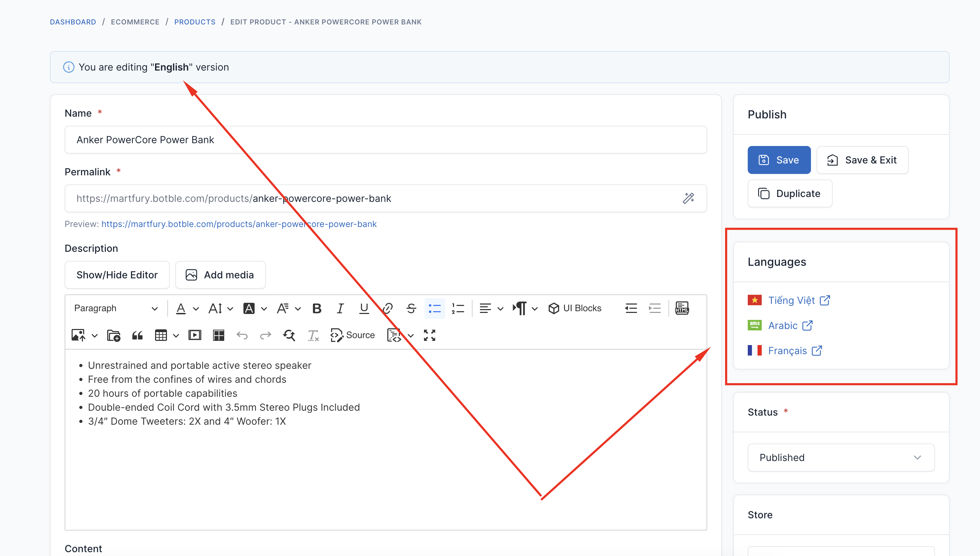
Task: Click the grid layout block icon
Action: [218, 335]
